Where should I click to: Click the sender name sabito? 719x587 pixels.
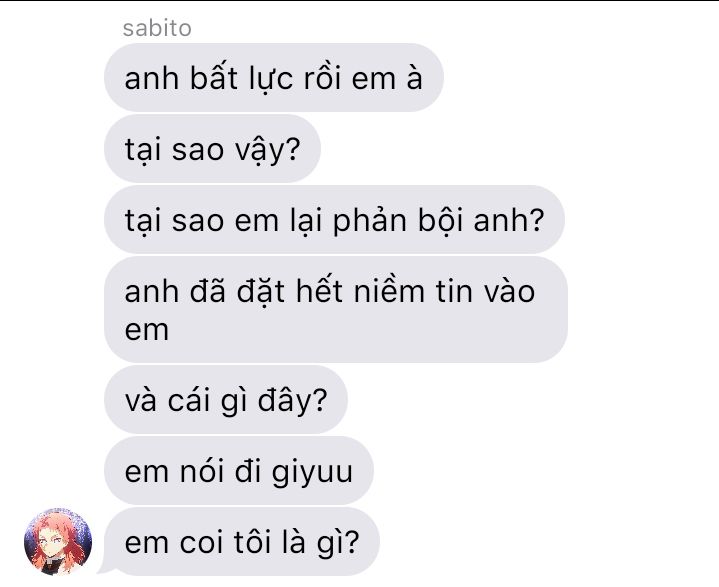pos(157,28)
